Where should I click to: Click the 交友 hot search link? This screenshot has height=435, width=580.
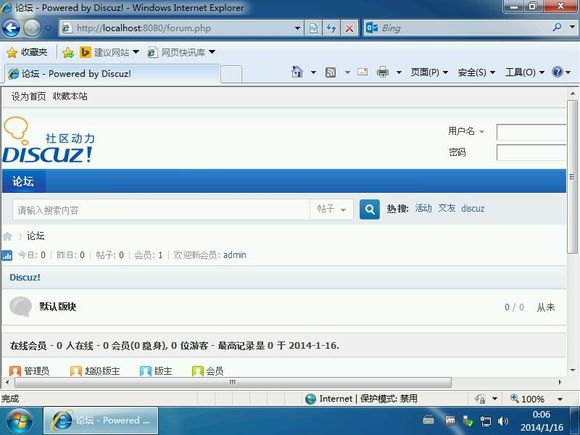pos(446,208)
